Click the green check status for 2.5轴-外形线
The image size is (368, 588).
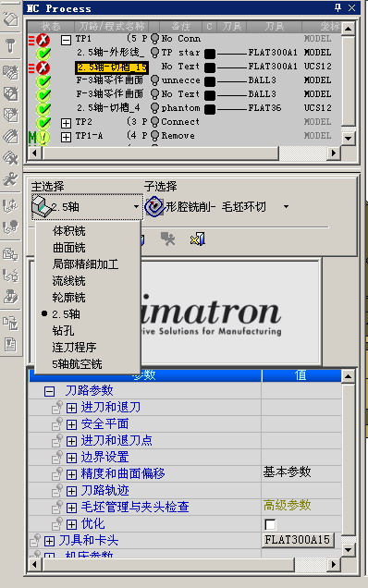point(43,54)
